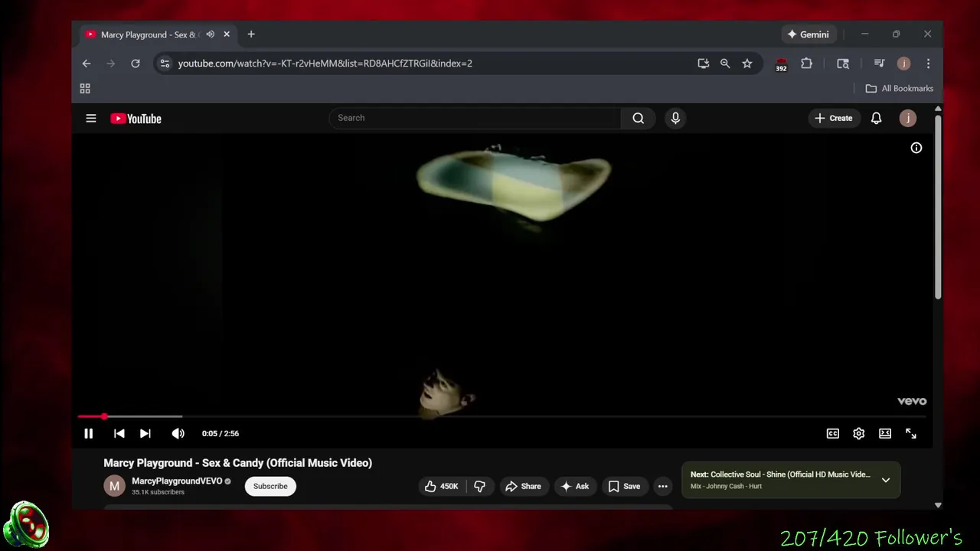Skip to the next video
The image size is (980, 551).
[x=145, y=433]
